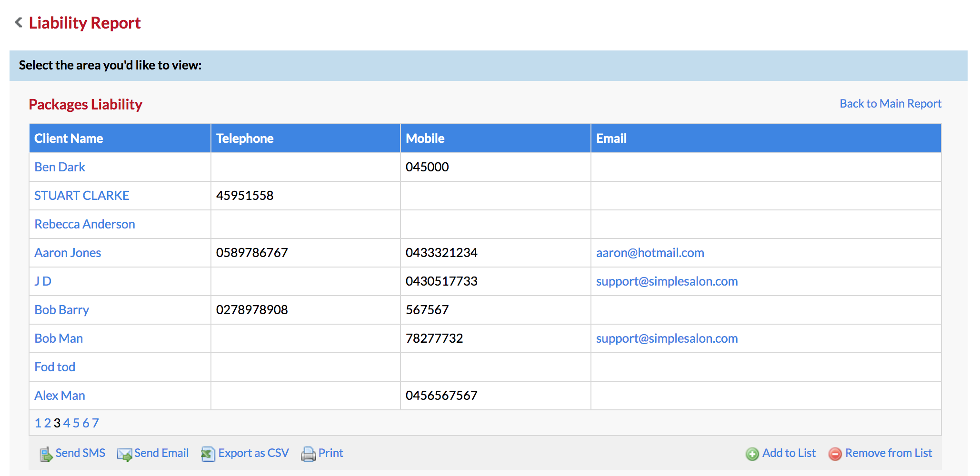The width and height of the screenshot is (980, 476).
Task: Select current page 3 indicator
Action: coord(57,423)
